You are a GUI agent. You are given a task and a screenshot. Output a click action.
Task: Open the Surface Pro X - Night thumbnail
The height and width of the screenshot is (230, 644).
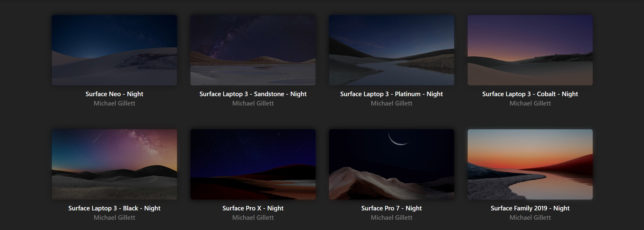(x=253, y=164)
